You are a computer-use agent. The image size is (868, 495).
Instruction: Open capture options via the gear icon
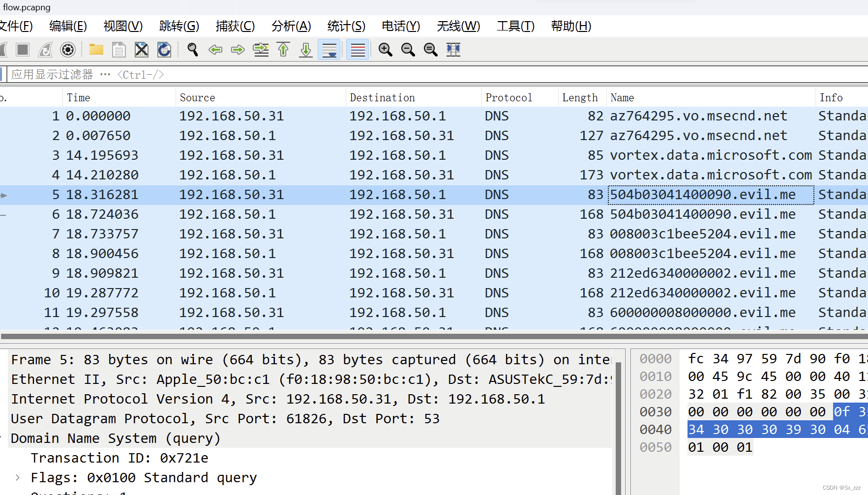67,49
